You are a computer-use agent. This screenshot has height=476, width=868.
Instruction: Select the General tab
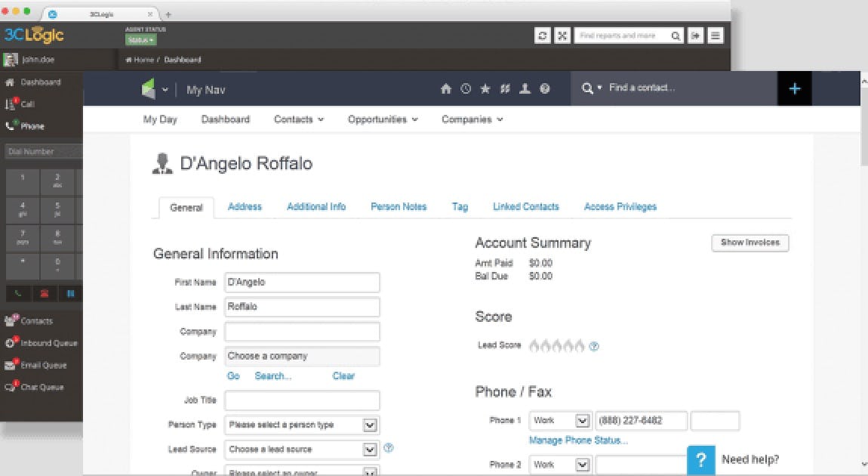[x=186, y=208]
